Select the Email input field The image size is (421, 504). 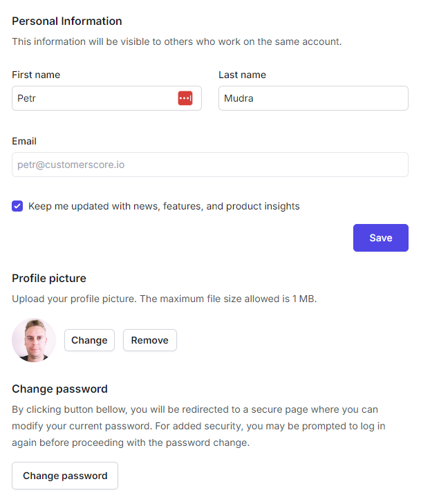(210, 165)
